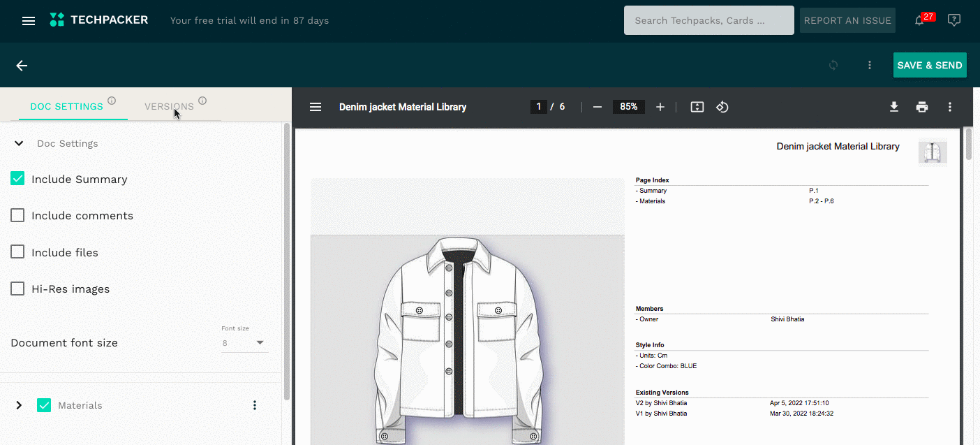Rotate the PDF counterclockwise

722,107
